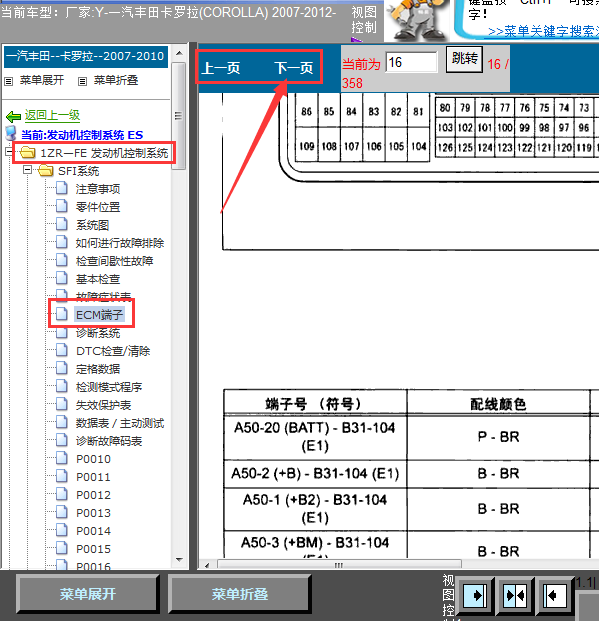Click table cell A50-2 (+B) - B31-104 (E1)
Image resolution: width=599 pixels, height=621 pixels.
(x=315, y=473)
